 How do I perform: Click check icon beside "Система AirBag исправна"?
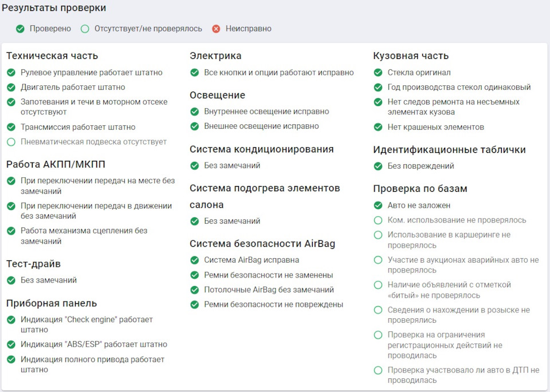pos(194,260)
